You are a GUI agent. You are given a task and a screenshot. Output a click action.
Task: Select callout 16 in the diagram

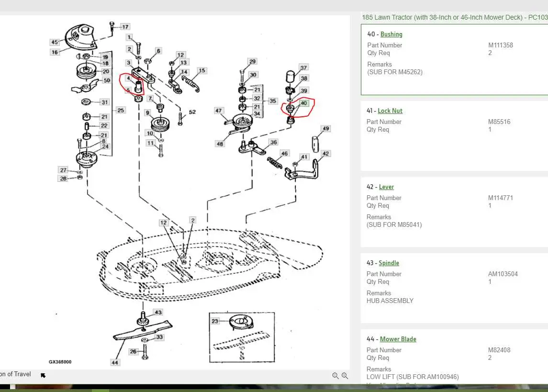pos(55,52)
